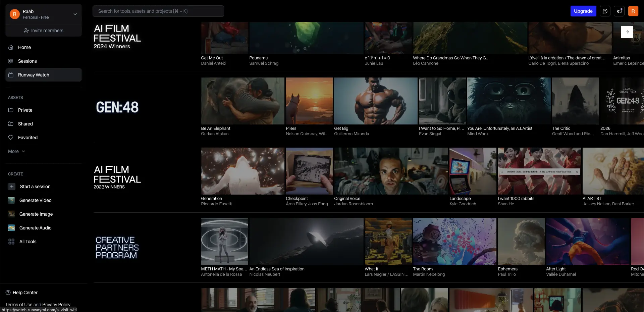
Task: Click the search tools and assets field
Action: click(x=158, y=11)
